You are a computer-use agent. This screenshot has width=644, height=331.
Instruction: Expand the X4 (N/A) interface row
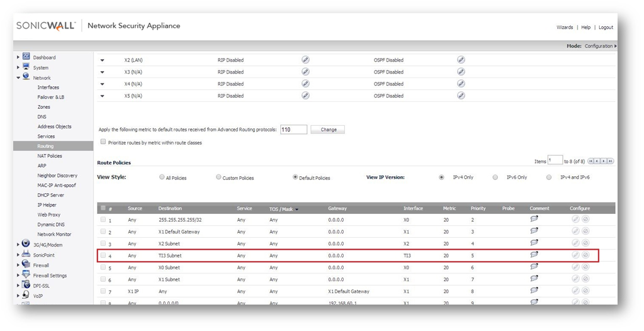click(x=102, y=84)
